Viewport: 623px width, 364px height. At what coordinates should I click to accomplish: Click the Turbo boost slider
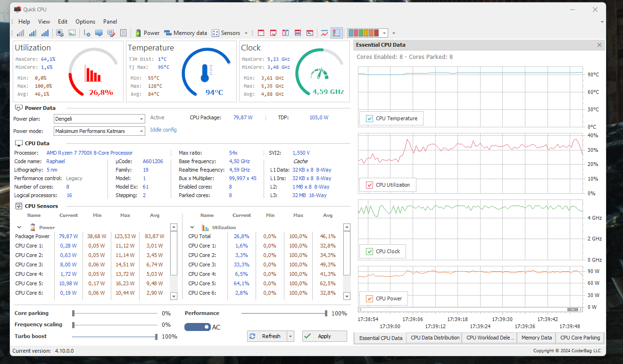tap(115, 337)
